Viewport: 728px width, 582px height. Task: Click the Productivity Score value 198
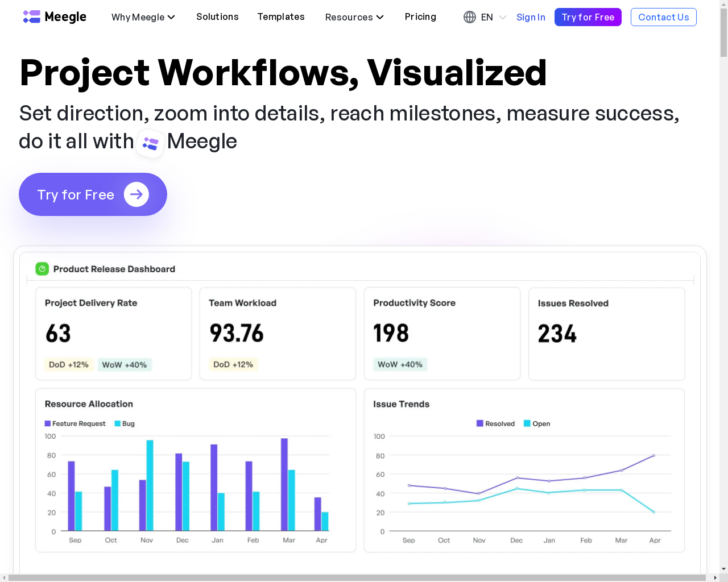391,334
